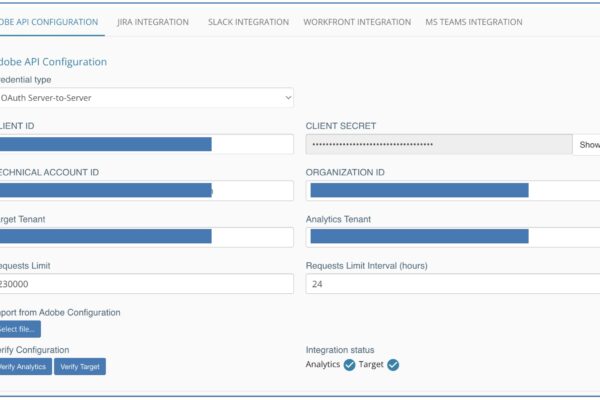Click the CLIENT SECRET label

coord(341,126)
